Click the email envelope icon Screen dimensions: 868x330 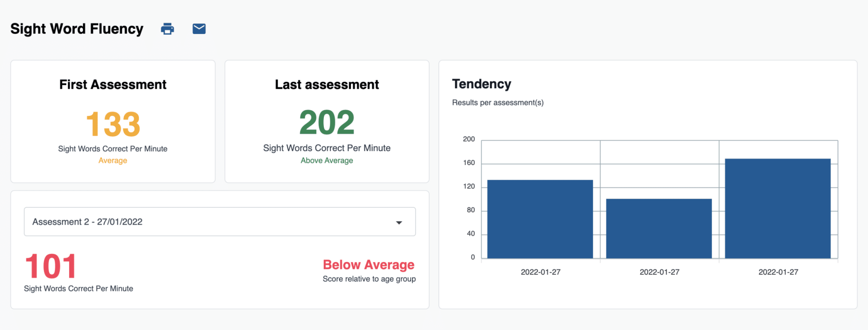tap(199, 29)
